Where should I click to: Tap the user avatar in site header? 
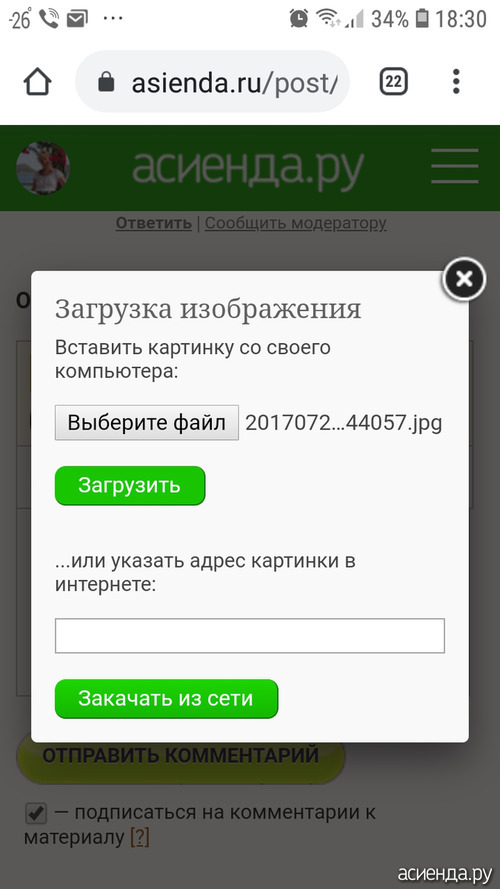pos(43,168)
